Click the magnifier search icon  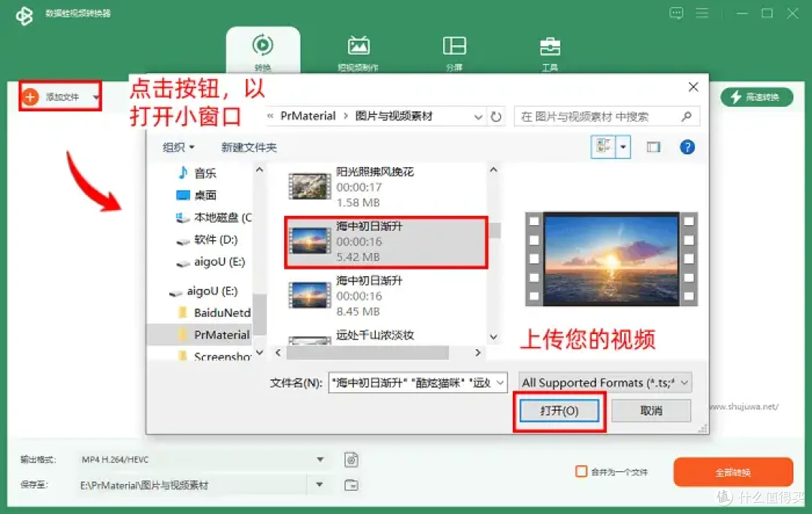coord(686,117)
